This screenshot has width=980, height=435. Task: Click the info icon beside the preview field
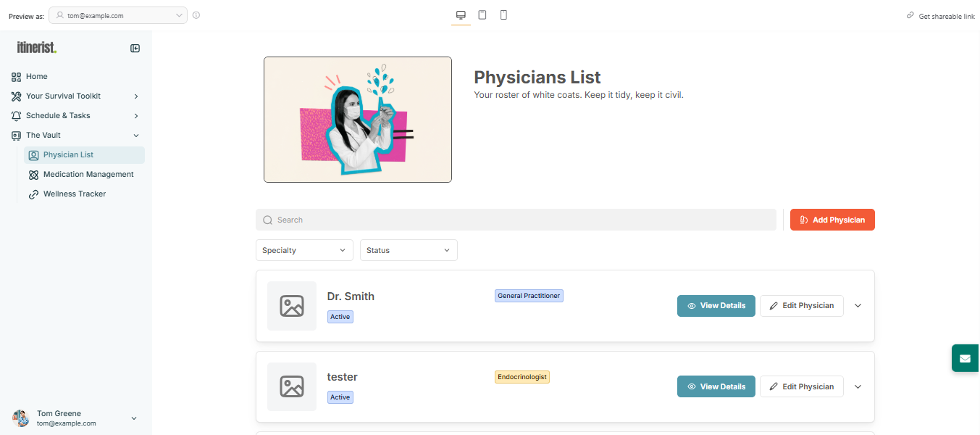(x=196, y=15)
